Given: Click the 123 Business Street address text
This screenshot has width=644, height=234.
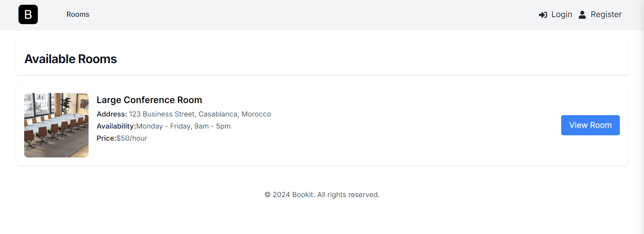Looking at the screenshot, I should coord(200,114).
